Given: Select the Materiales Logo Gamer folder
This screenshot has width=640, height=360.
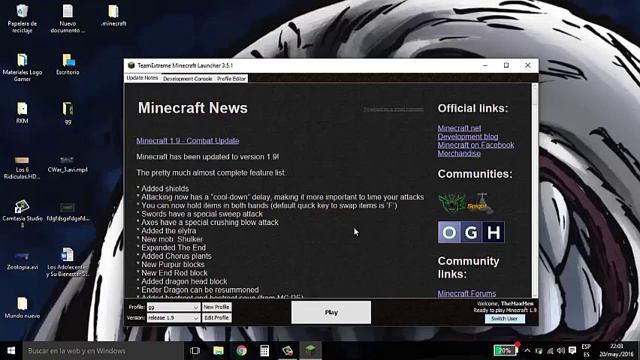Looking at the screenshot, I should tap(22, 67).
